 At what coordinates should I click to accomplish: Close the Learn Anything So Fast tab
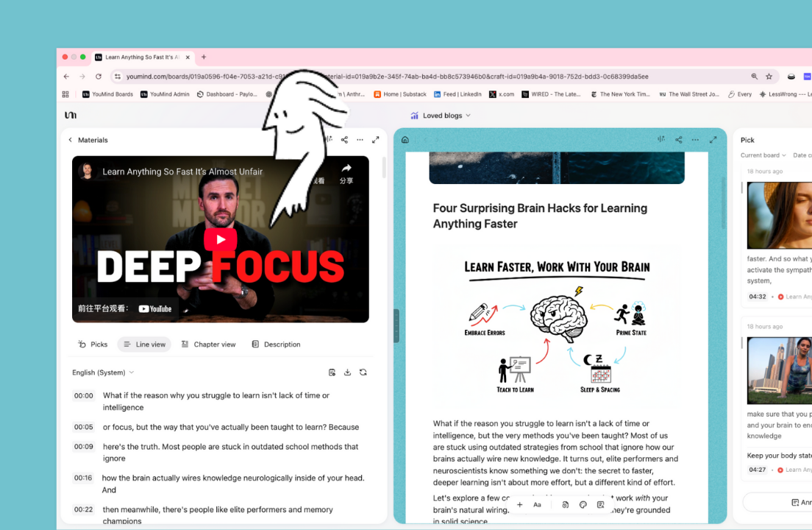[188, 57]
